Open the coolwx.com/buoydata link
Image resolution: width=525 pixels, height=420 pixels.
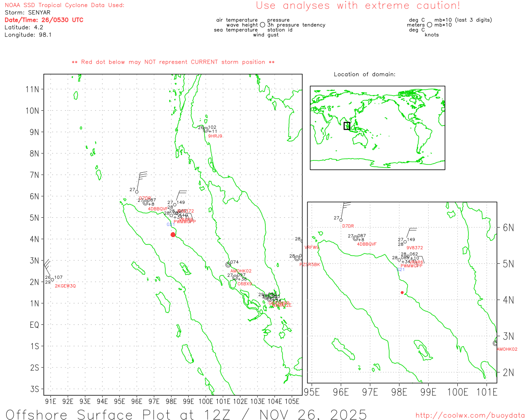[470, 415]
